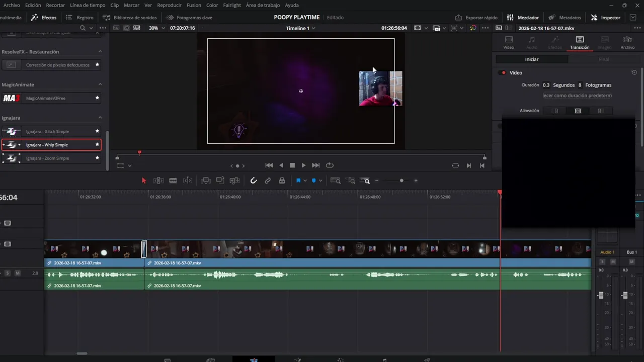Toggle the Mezclador panel
Image resolution: width=644 pixels, height=362 pixels.
[x=523, y=18]
